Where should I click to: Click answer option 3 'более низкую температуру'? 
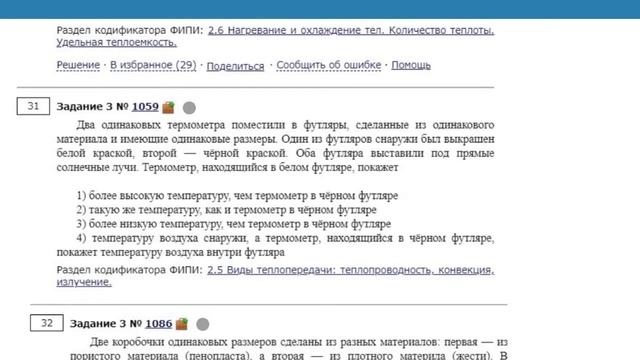coord(233,224)
